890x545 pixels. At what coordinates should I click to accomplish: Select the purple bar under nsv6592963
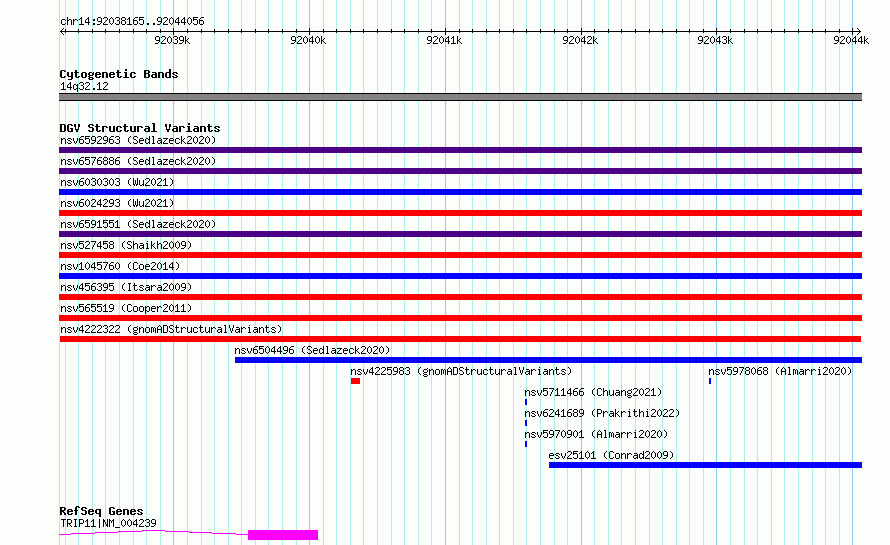click(x=460, y=150)
